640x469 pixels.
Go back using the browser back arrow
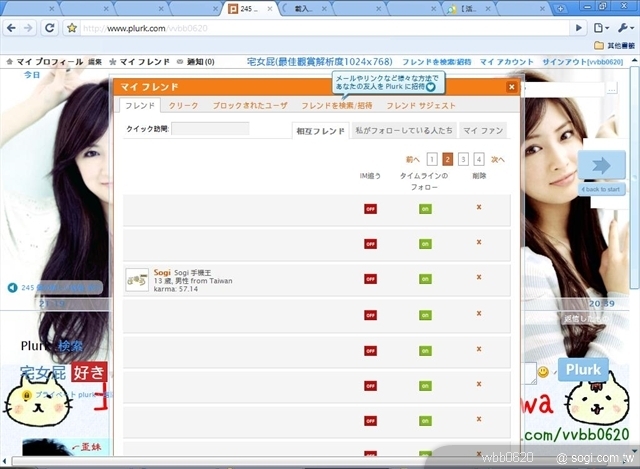pyautogui.click(x=11, y=28)
